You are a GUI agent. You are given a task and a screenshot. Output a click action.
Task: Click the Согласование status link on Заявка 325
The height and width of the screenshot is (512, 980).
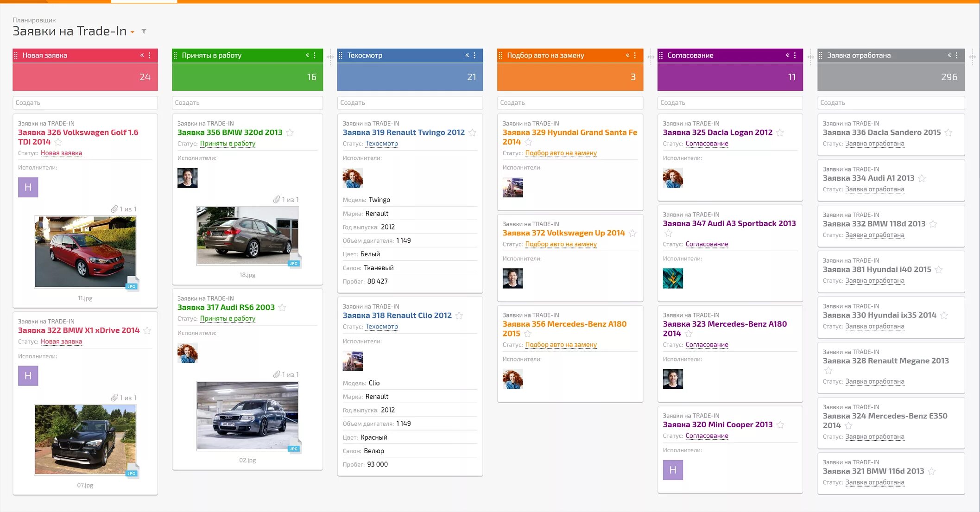pyautogui.click(x=707, y=144)
